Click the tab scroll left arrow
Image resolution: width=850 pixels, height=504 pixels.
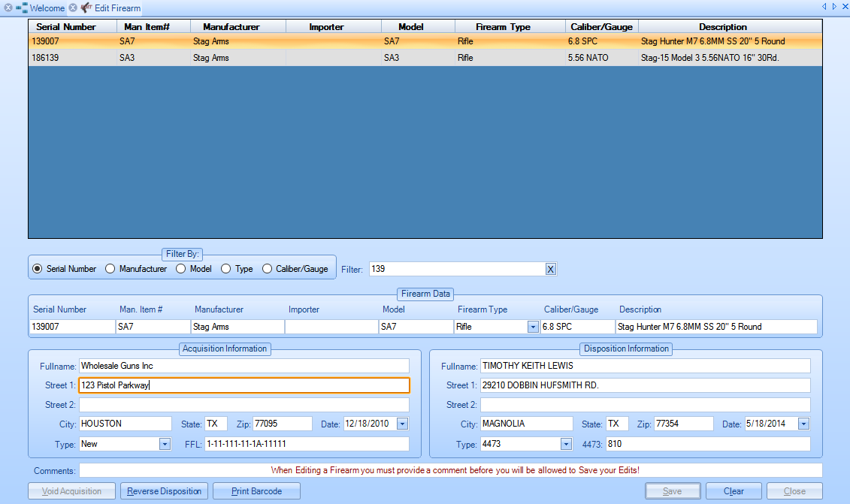click(x=824, y=7)
